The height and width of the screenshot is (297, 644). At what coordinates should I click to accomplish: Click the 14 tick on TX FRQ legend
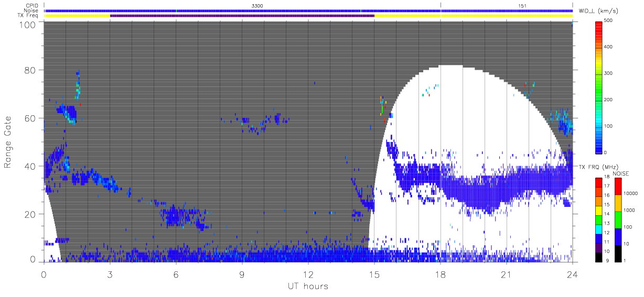click(607, 214)
